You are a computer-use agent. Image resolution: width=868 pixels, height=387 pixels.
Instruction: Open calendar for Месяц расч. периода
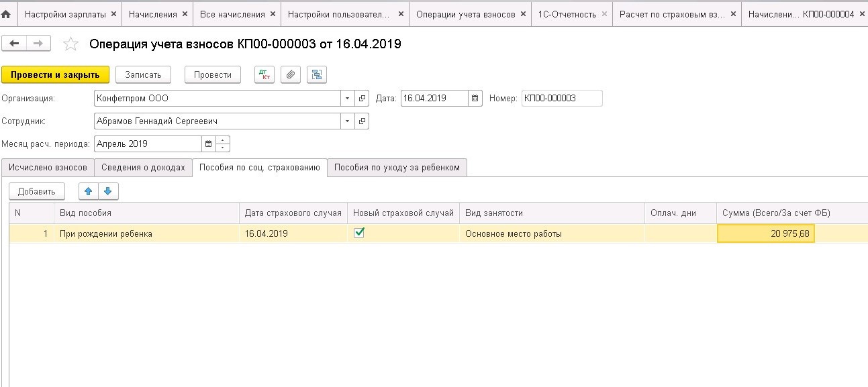click(208, 144)
